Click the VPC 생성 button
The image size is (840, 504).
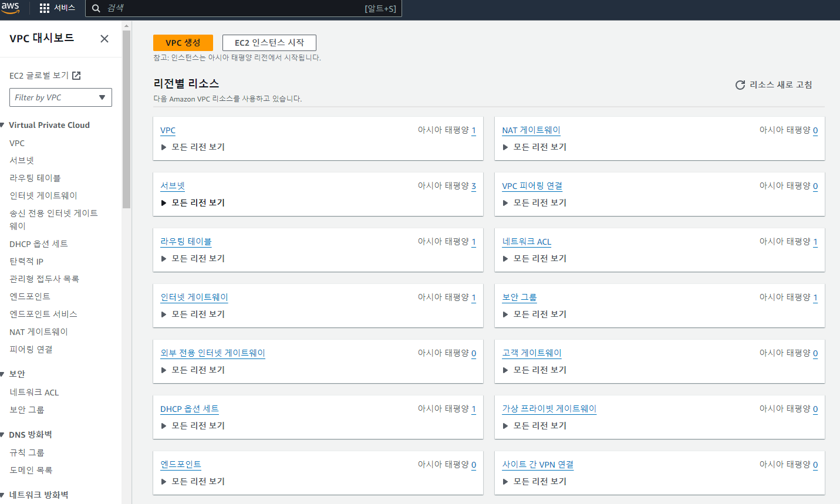(x=183, y=43)
